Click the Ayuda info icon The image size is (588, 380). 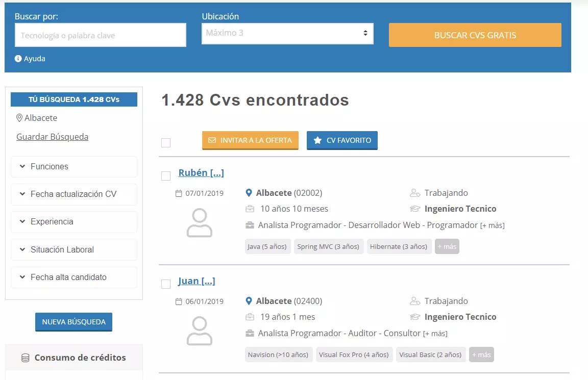click(x=19, y=58)
